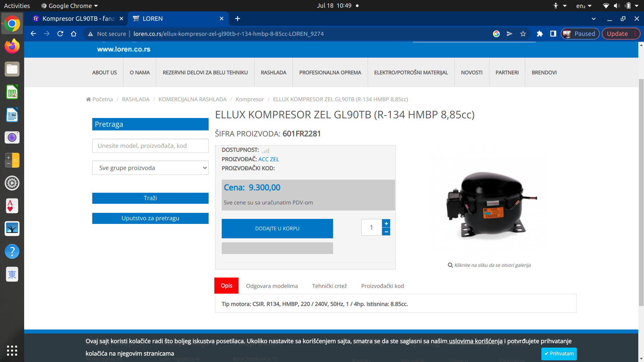Click the browser reload page icon

click(x=60, y=34)
